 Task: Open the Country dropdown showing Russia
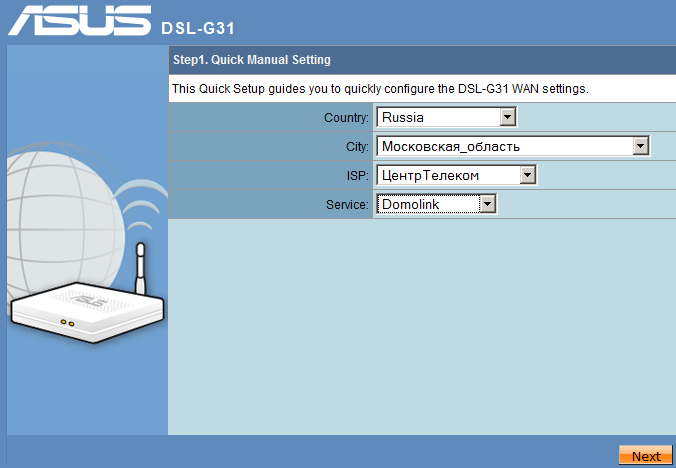[x=447, y=117]
